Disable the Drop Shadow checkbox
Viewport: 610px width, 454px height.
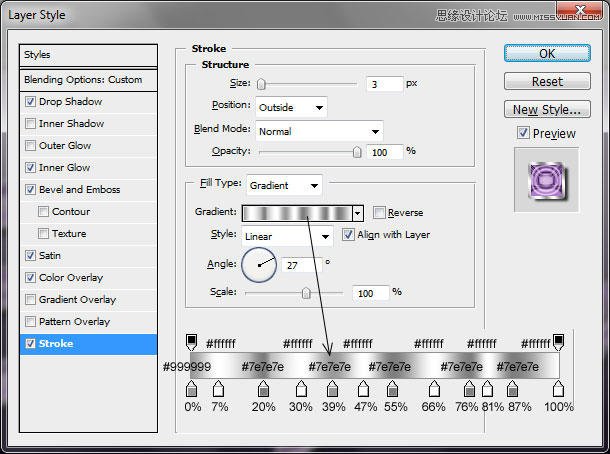pos(31,102)
